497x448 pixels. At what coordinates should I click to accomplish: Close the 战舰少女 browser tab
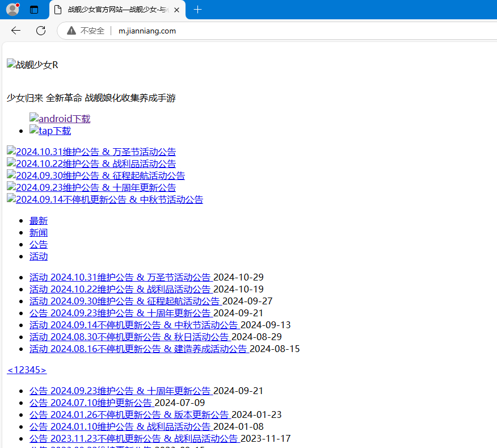click(177, 10)
